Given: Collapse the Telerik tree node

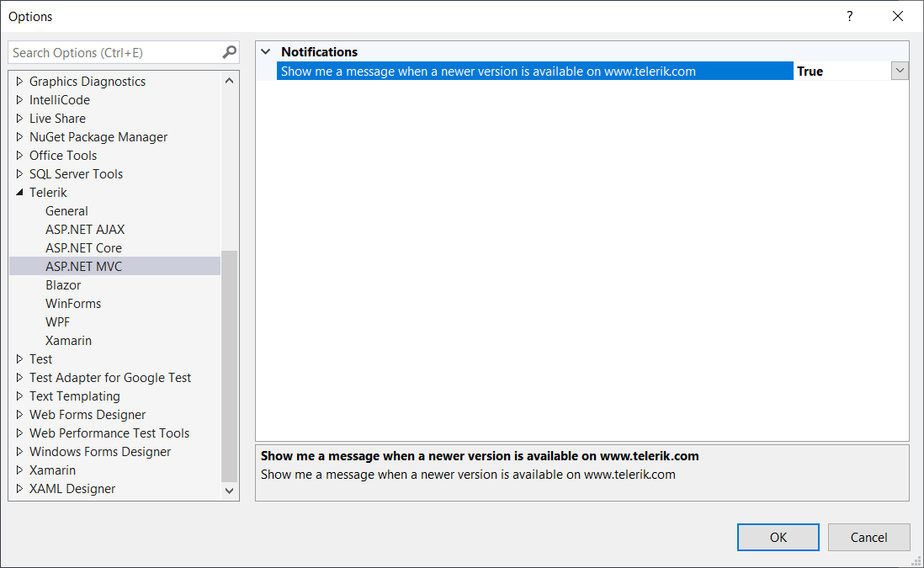Looking at the screenshot, I should pos(19,192).
